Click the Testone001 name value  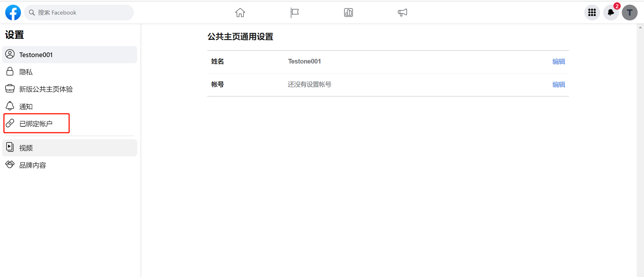[305, 61]
